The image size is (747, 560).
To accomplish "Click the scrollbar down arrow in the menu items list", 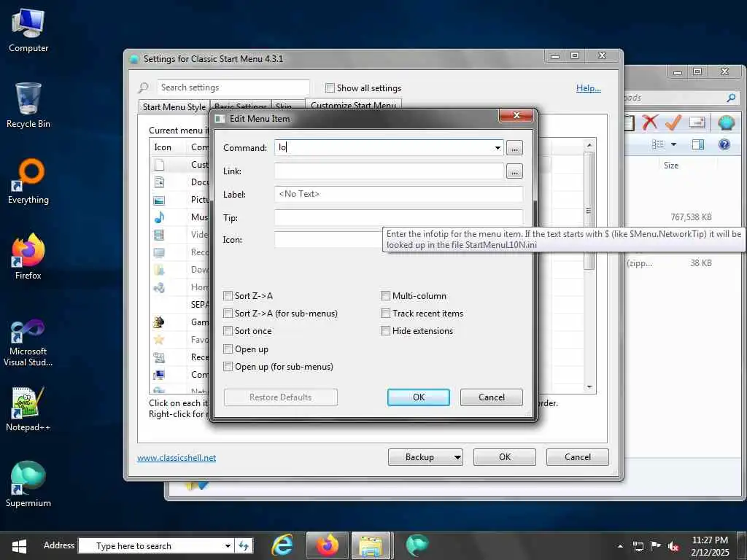I will point(589,387).
